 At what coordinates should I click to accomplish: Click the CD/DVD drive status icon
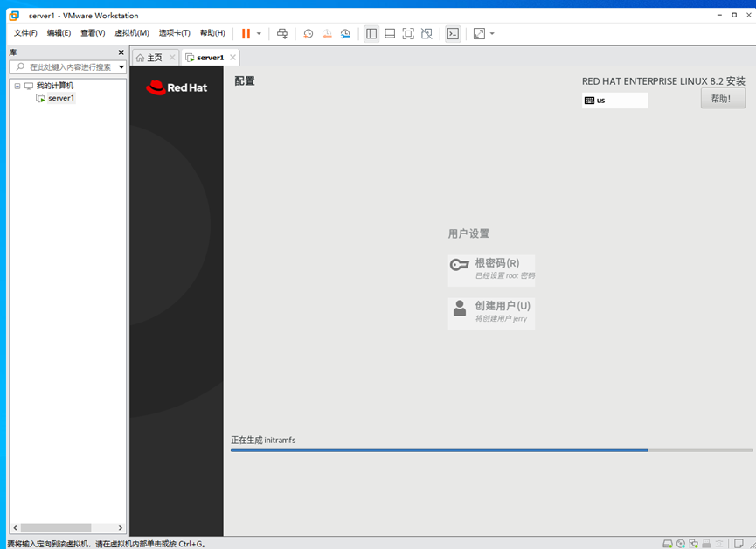(681, 544)
